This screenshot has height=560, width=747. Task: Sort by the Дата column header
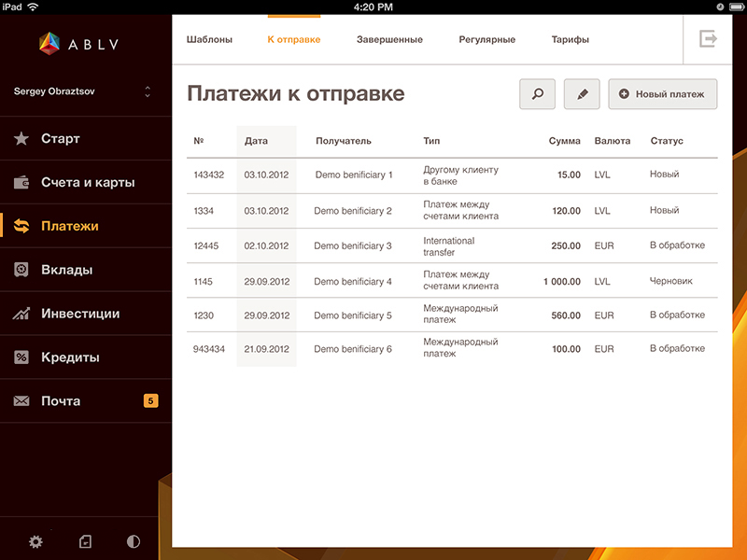(256, 141)
